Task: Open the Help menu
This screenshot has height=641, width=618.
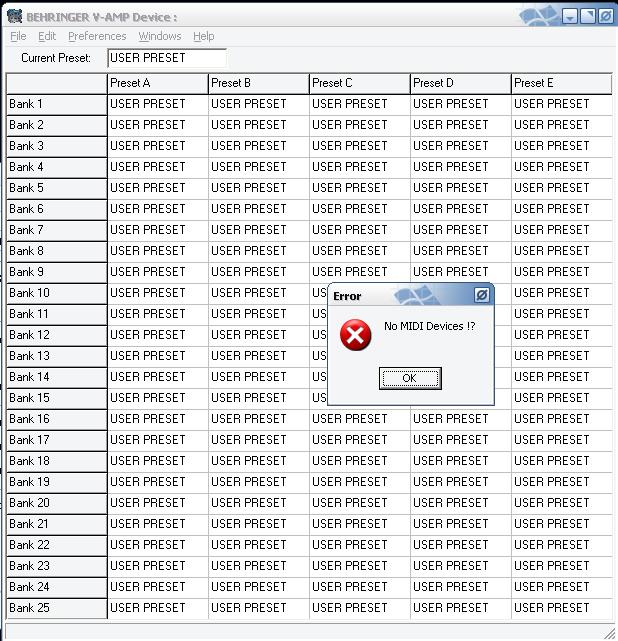Action: click(203, 36)
